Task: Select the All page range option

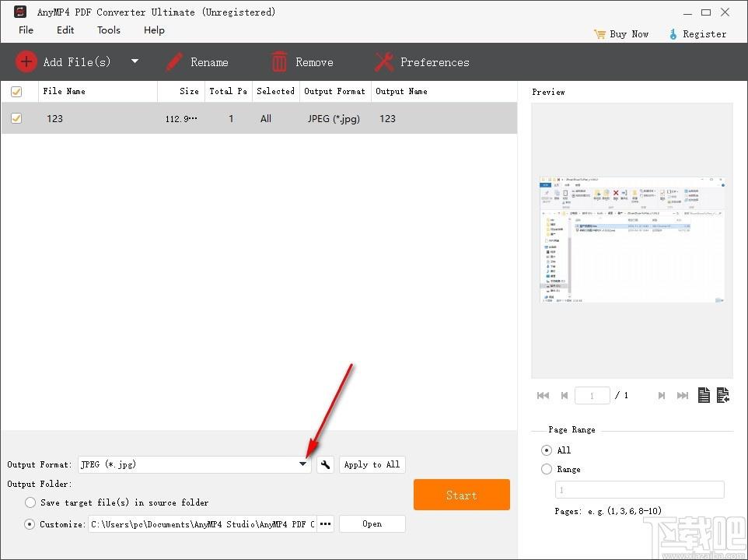Action: [x=547, y=450]
